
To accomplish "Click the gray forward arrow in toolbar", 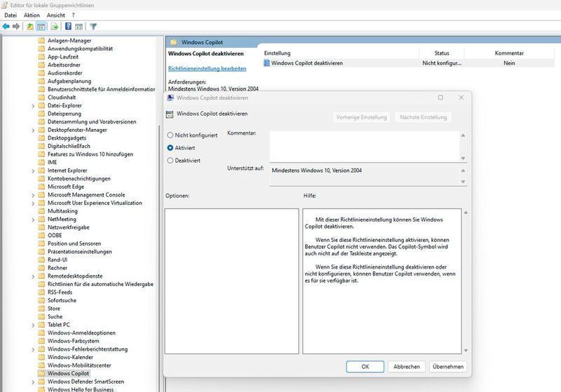I will point(16,27).
